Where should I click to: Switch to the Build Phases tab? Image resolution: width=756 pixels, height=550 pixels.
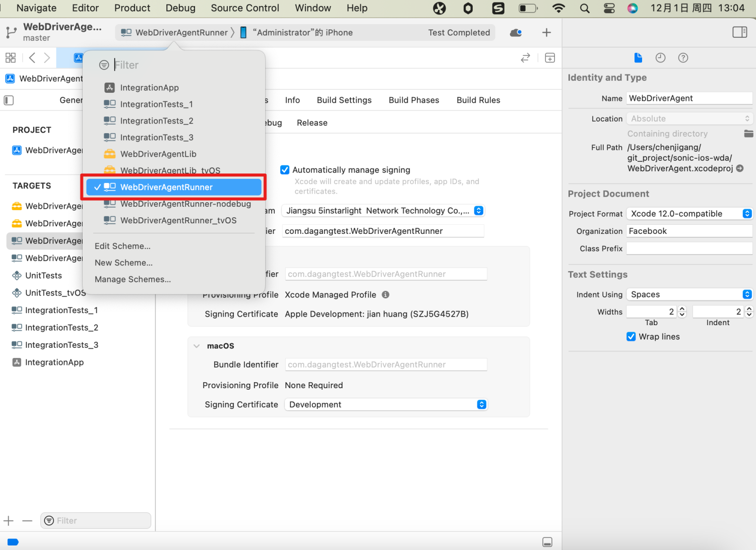coord(414,100)
